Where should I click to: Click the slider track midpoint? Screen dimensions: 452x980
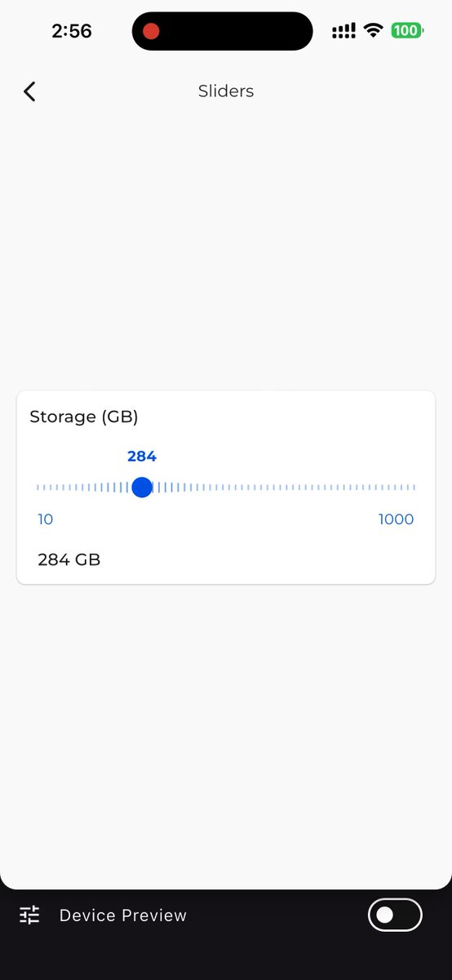(226, 488)
